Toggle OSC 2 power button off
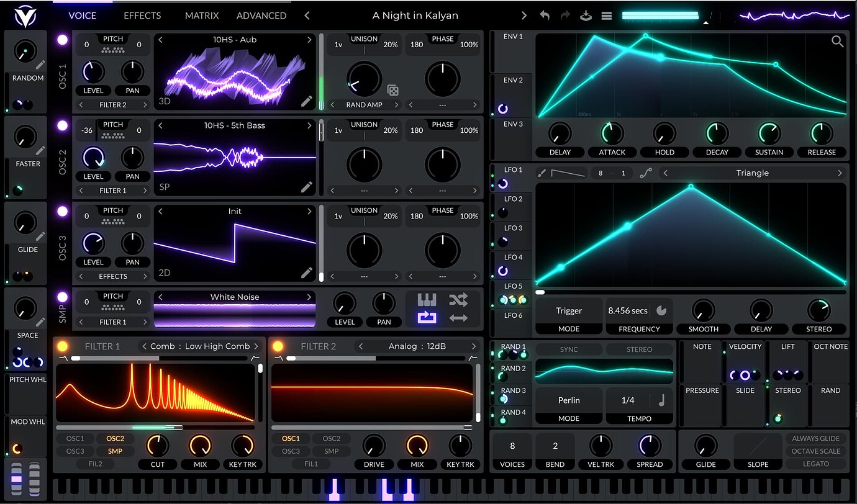Viewport: 857px width, 504px height. (x=62, y=125)
